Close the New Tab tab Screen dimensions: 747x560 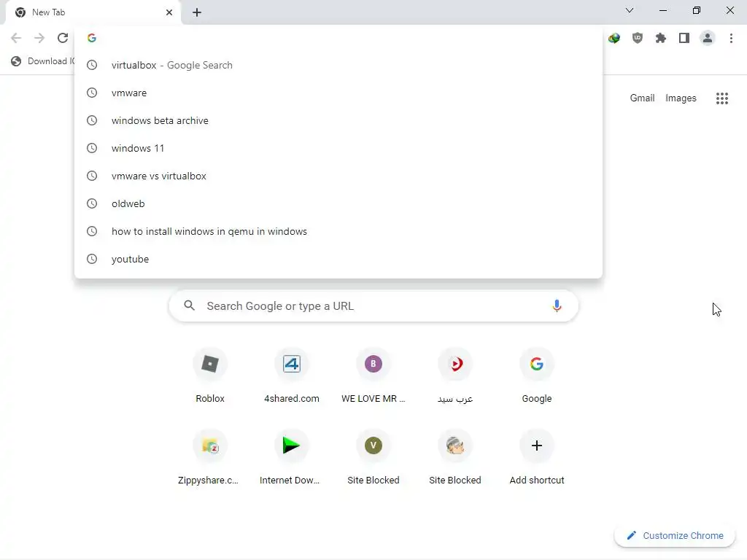point(169,12)
